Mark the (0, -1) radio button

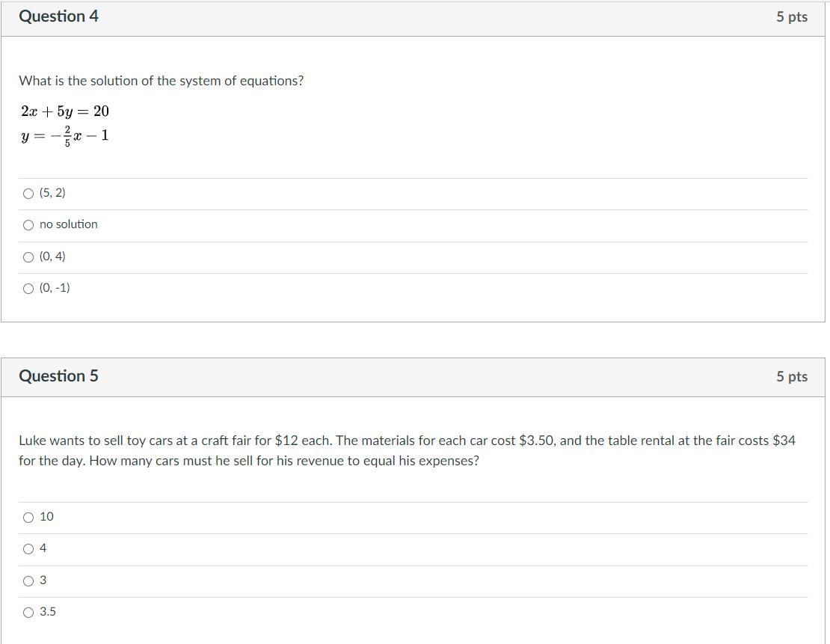tap(28, 289)
